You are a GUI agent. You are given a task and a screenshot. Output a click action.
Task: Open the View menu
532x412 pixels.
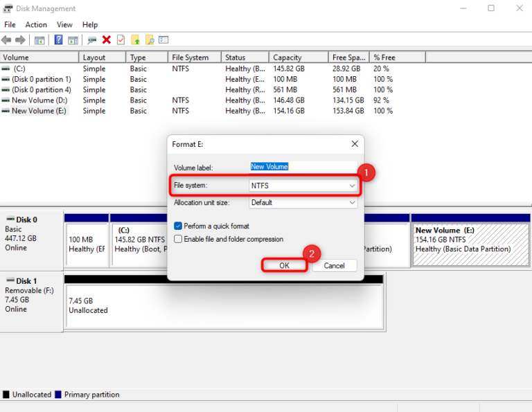(x=64, y=25)
